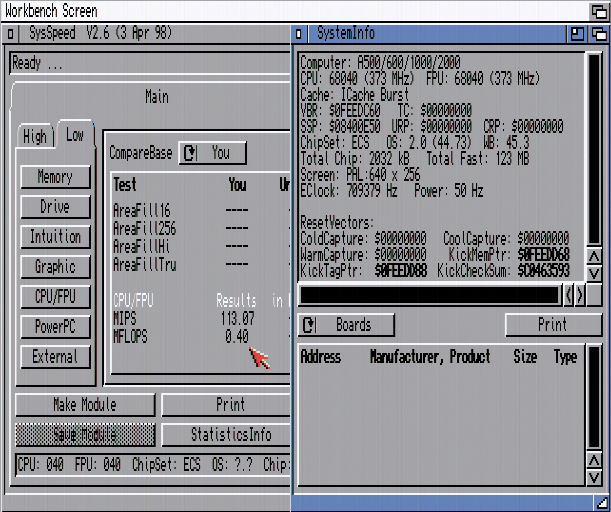
Task: Open StatisticsInfo in SysSpeed
Action: [230, 434]
